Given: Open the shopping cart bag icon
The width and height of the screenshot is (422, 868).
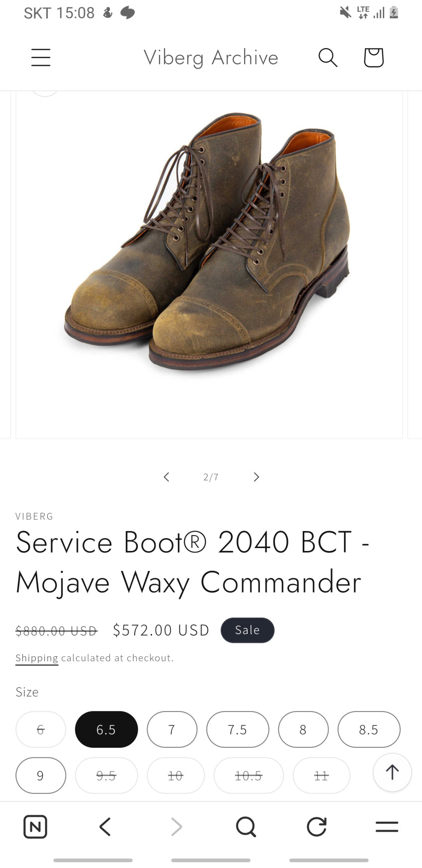Looking at the screenshot, I should (x=374, y=57).
